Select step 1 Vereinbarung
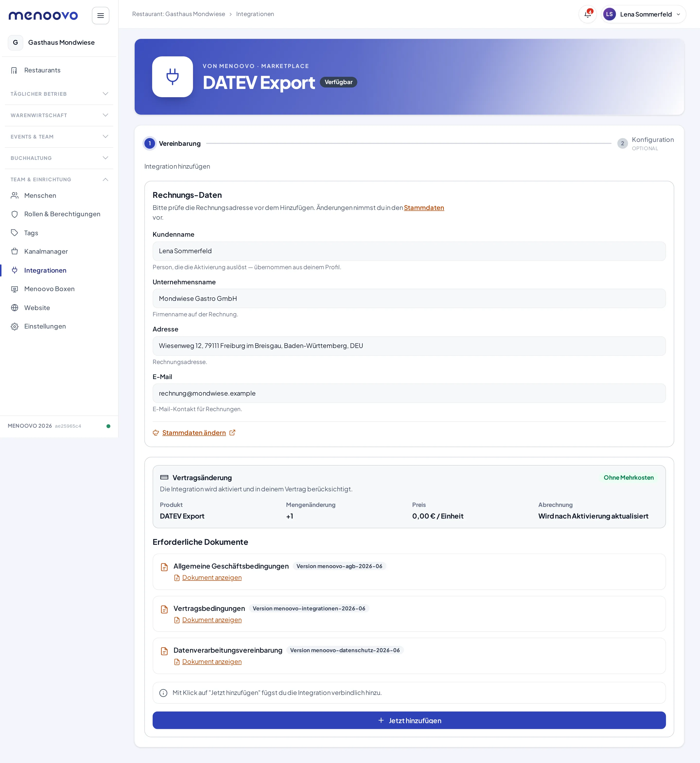Image resolution: width=700 pixels, height=763 pixels. [x=173, y=144]
